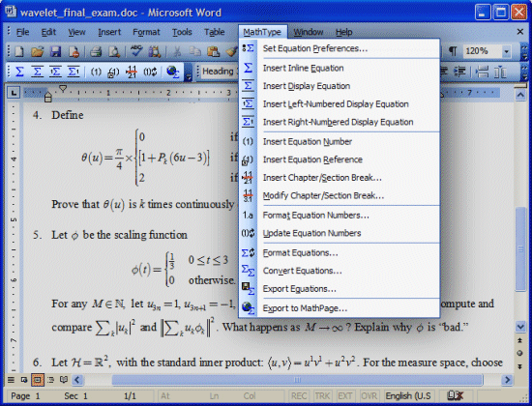Open the Insert menu
532x406 pixels.
[x=109, y=32]
